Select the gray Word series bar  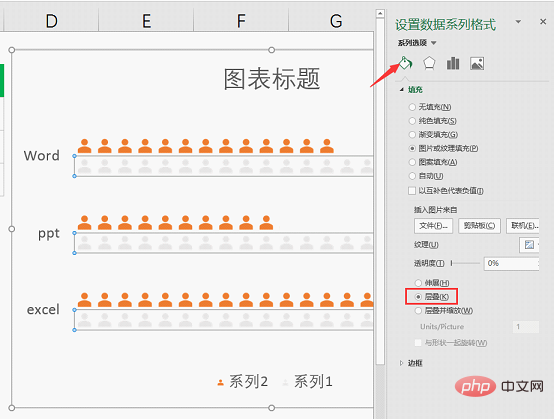coord(224,166)
